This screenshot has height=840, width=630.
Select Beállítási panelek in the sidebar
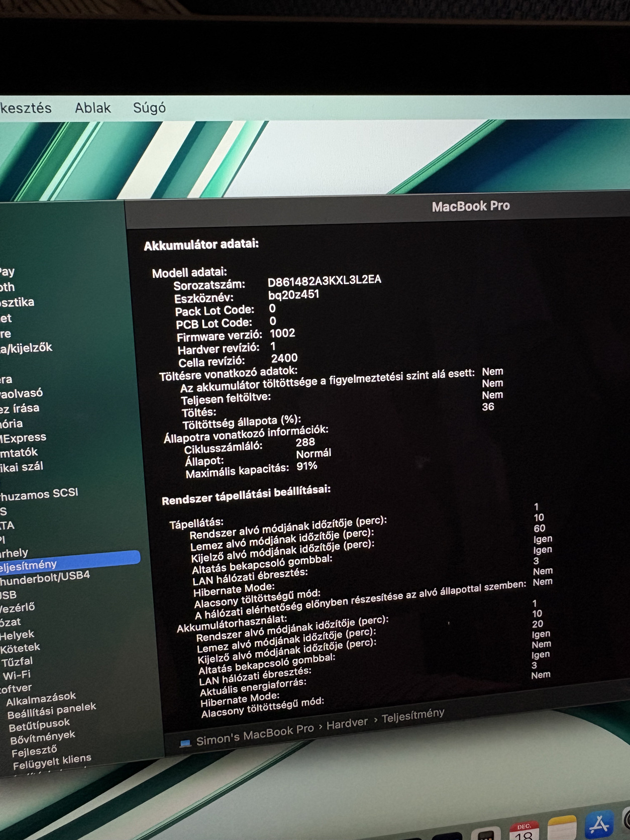tap(52, 710)
